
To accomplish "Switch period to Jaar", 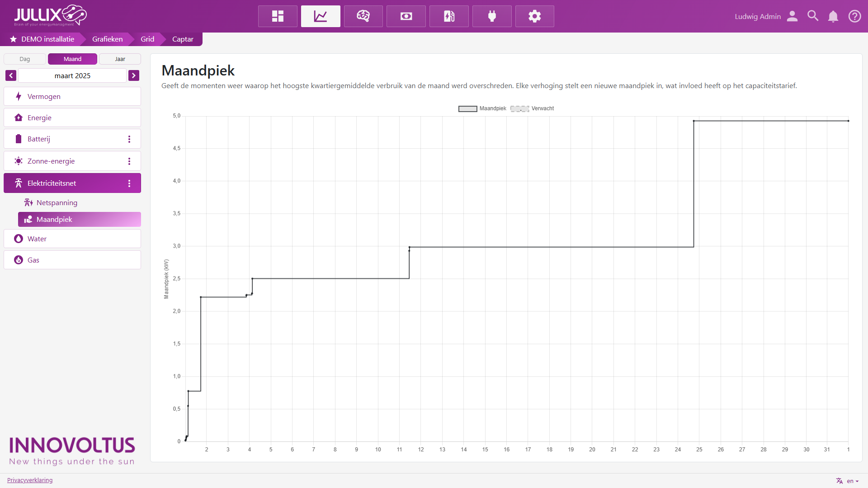I will (120, 59).
